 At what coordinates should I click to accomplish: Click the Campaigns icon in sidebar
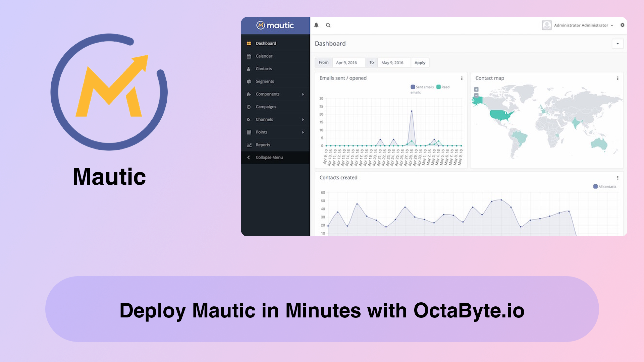click(x=249, y=107)
